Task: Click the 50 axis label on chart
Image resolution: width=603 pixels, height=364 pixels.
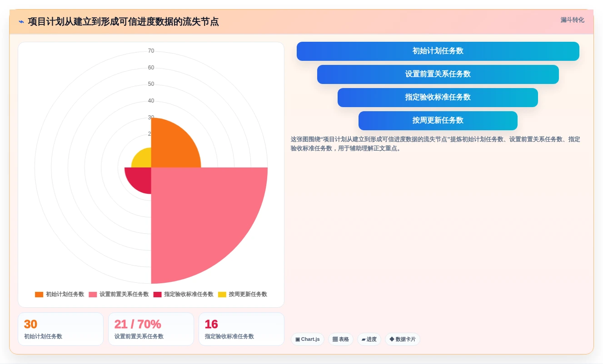Action: point(151,84)
